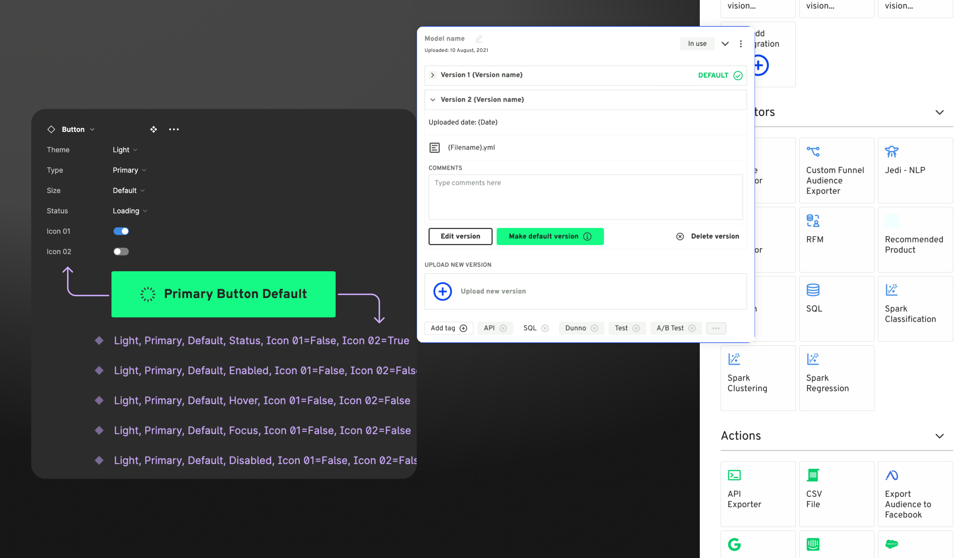Open the Status dropdown set to Loading
Viewport: 980px width, 558px height.
(130, 211)
